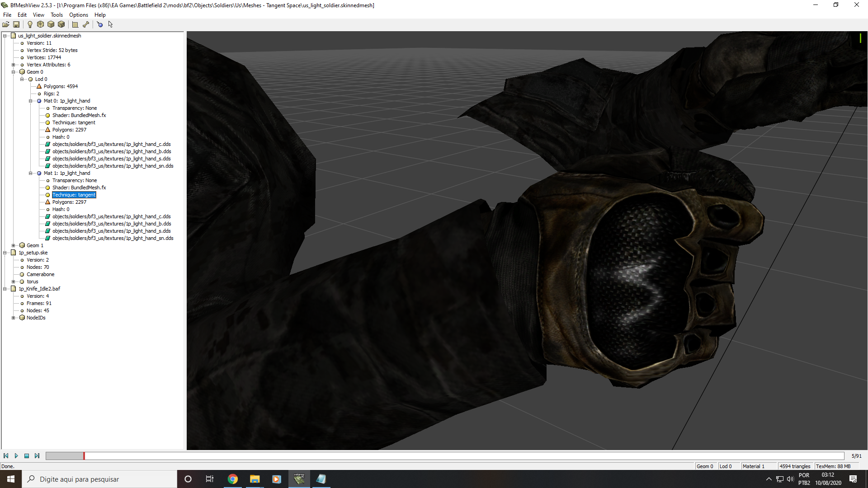The width and height of the screenshot is (868, 488).
Task: Open the View menu
Action: (38, 15)
